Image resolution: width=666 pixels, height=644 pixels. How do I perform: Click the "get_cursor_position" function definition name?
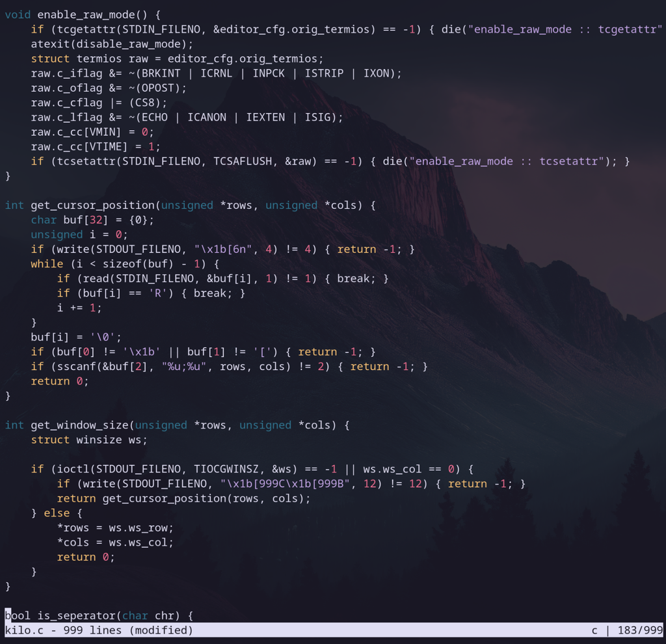[x=92, y=205]
